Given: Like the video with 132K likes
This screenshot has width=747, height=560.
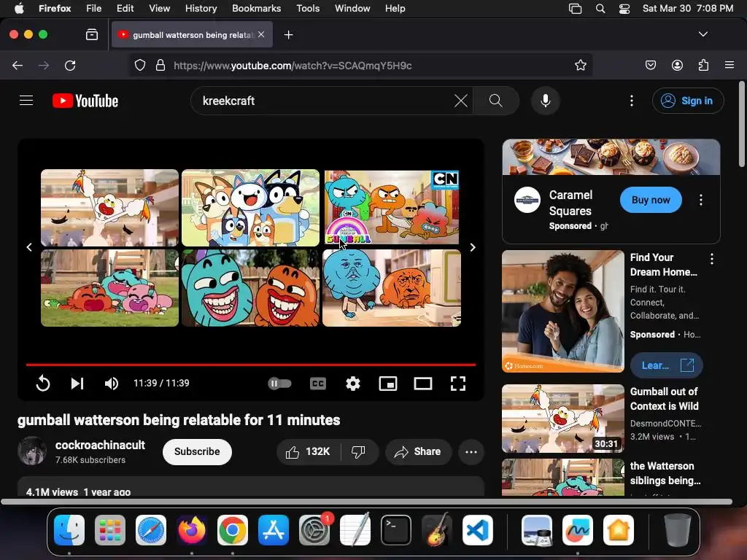Looking at the screenshot, I should pyautogui.click(x=309, y=452).
